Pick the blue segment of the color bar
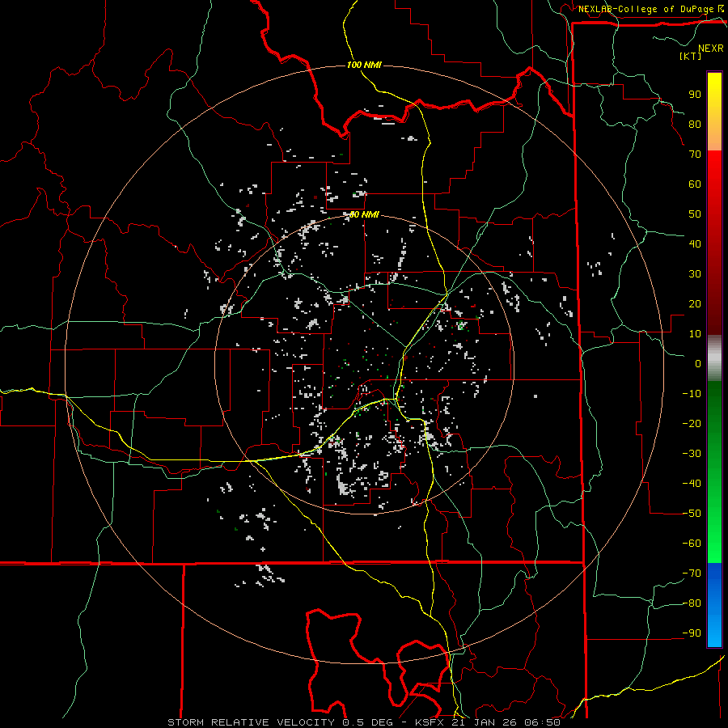The image size is (728, 728). coord(714,605)
